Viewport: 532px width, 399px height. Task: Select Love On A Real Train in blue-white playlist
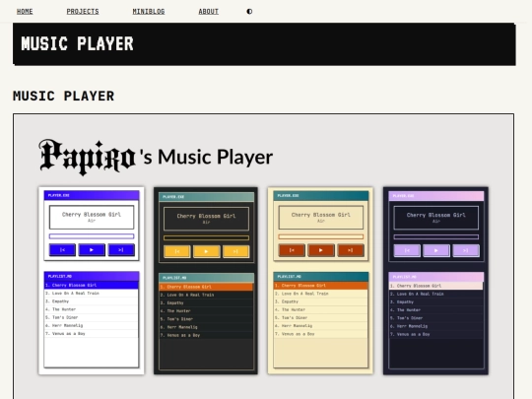click(92, 294)
